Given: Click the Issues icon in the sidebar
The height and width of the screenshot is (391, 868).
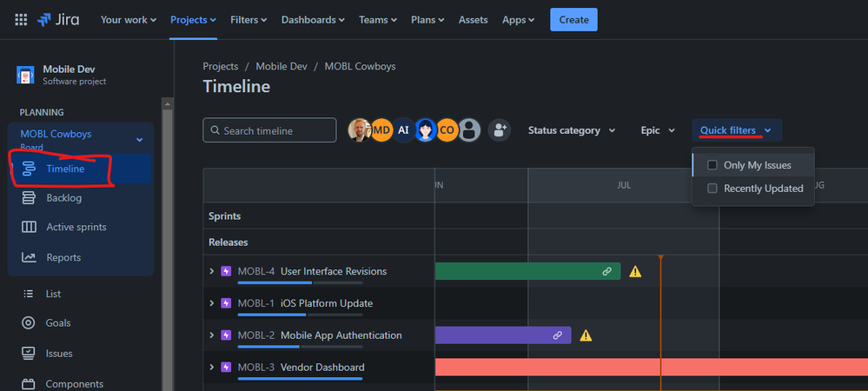Looking at the screenshot, I should 28,354.
